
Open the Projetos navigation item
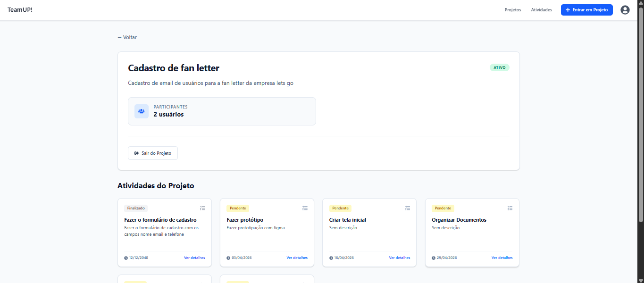point(513,10)
